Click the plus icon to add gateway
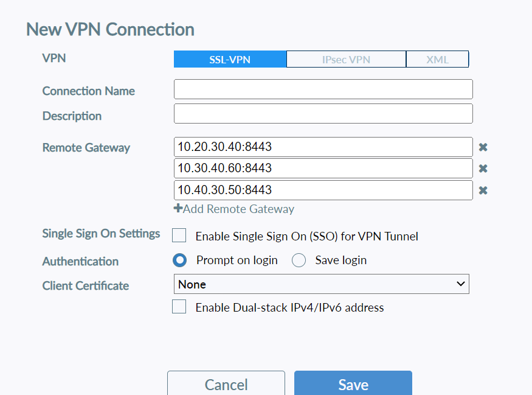The height and width of the screenshot is (395, 532). (178, 209)
